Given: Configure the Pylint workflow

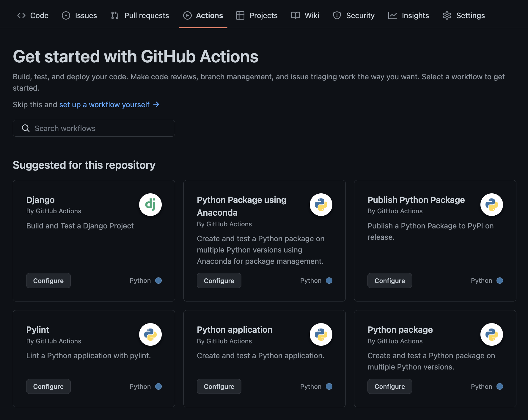Looking at the screenshot, I should tap(48, 386).
